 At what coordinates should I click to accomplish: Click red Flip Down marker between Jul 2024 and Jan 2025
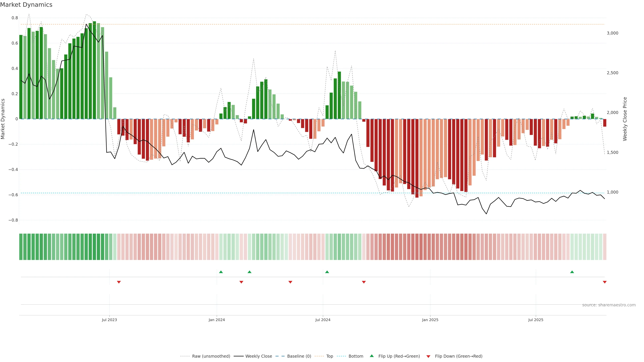364,282
